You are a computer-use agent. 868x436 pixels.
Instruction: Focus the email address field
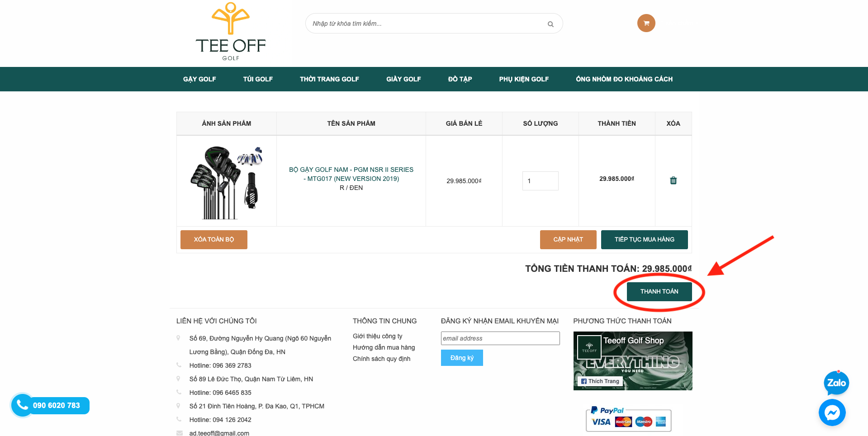[500, 338]
